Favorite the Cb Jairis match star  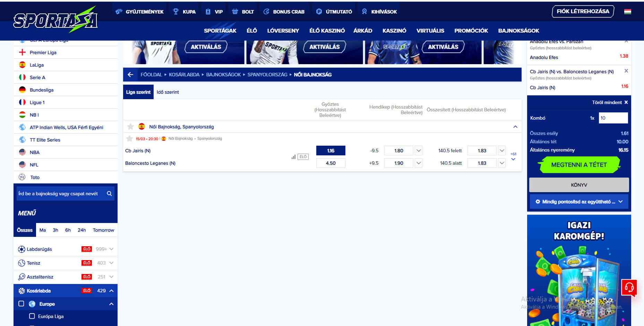pyautogui.click(x=130, y=139)
